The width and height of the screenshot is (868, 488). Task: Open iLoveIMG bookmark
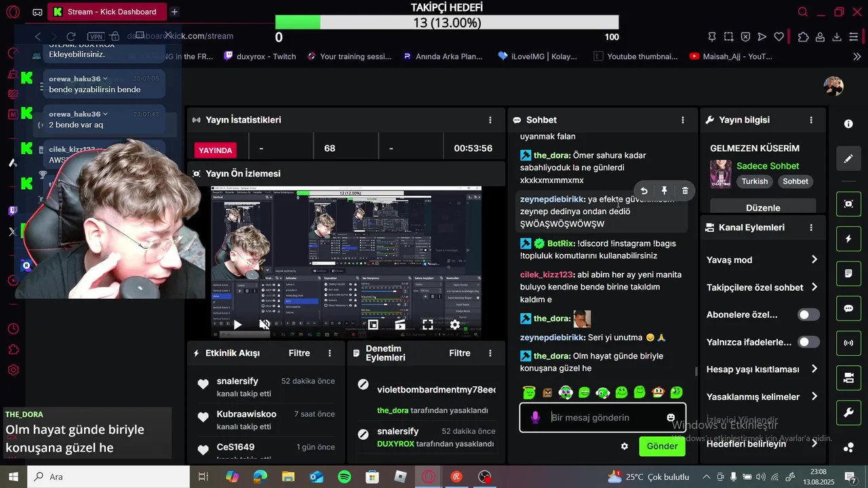click(x=538, y=56)
